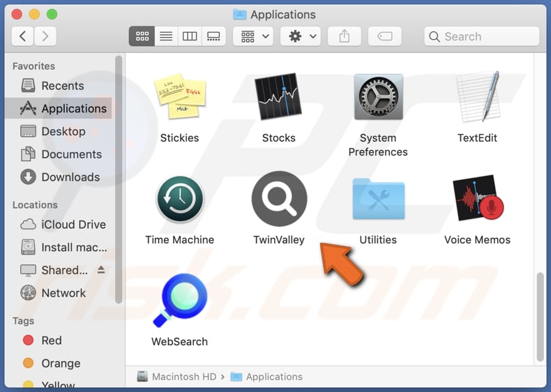Zoom the window with the green button
This screenshot has width=551, height=392.
pos(52,15)
